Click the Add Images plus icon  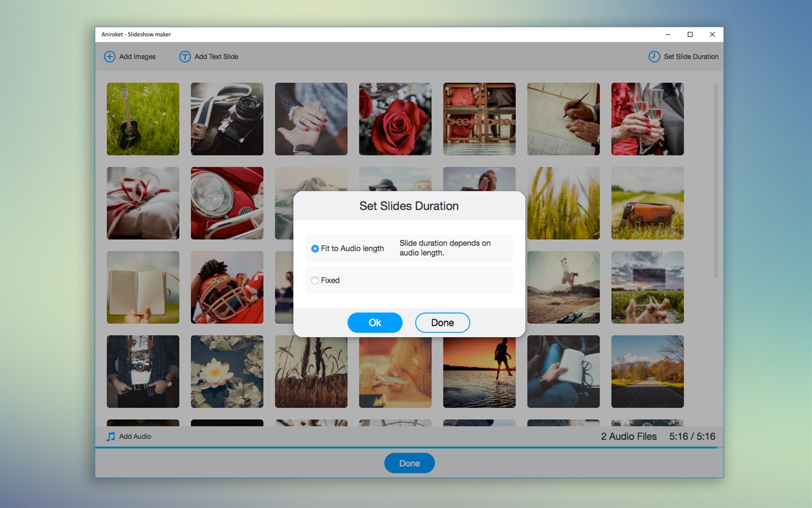coord(110,56)
